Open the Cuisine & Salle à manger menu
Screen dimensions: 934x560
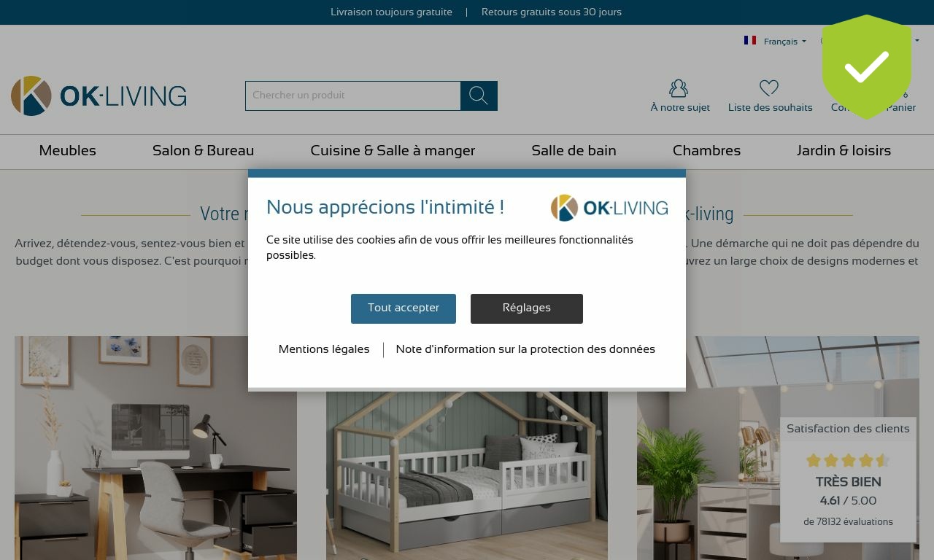(393, 151)
